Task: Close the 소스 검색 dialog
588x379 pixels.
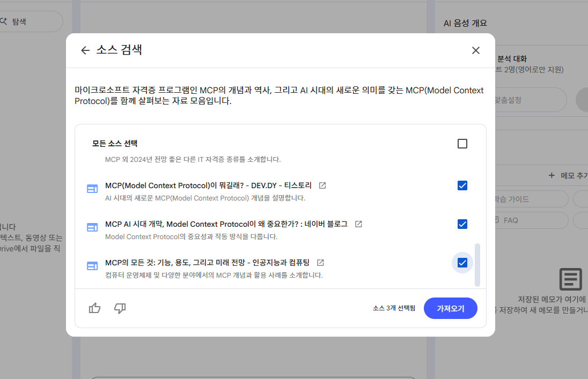Action: pos(475,50)
